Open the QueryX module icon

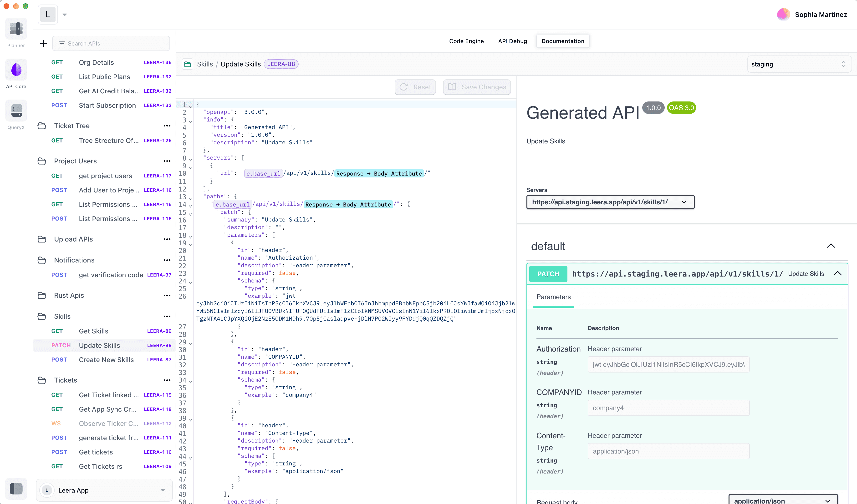[x=16, y=111]
